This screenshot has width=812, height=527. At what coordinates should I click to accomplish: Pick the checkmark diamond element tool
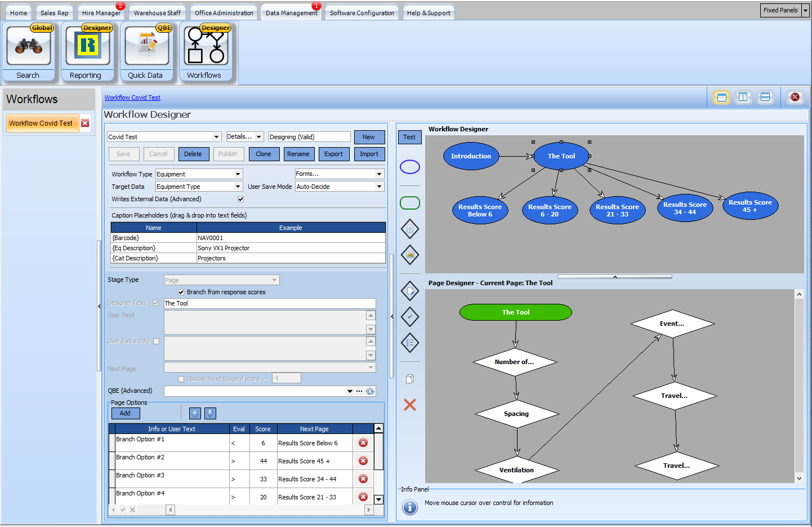tap(409, 317)
